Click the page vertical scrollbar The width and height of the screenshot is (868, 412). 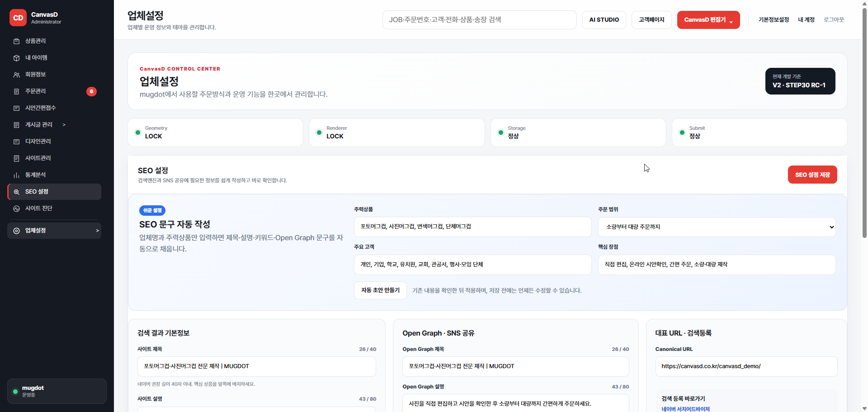tap(864, 122)
